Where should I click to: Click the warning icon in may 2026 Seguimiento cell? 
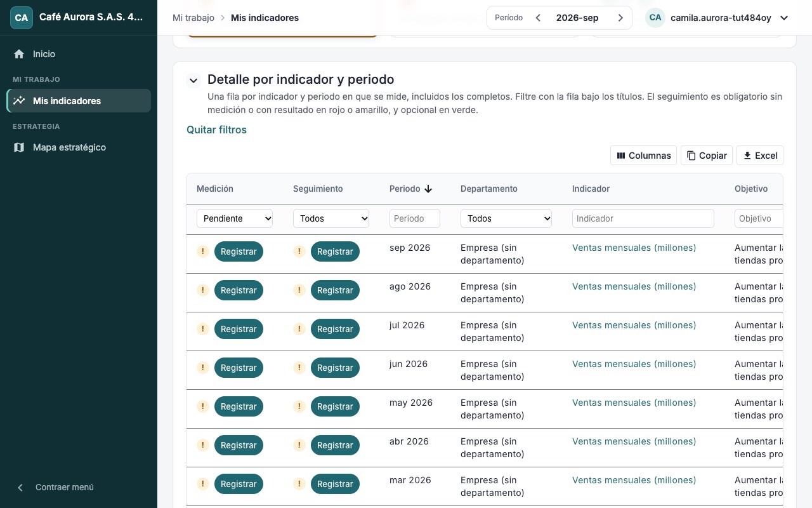299,406
